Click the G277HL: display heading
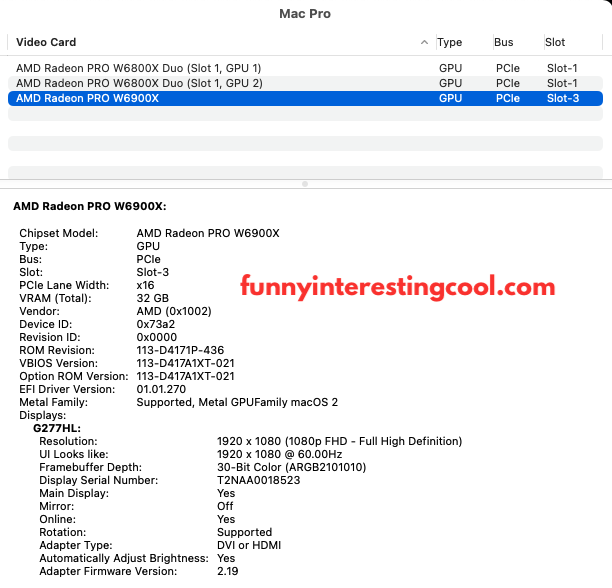612x588 pixels. click(57, 428)
